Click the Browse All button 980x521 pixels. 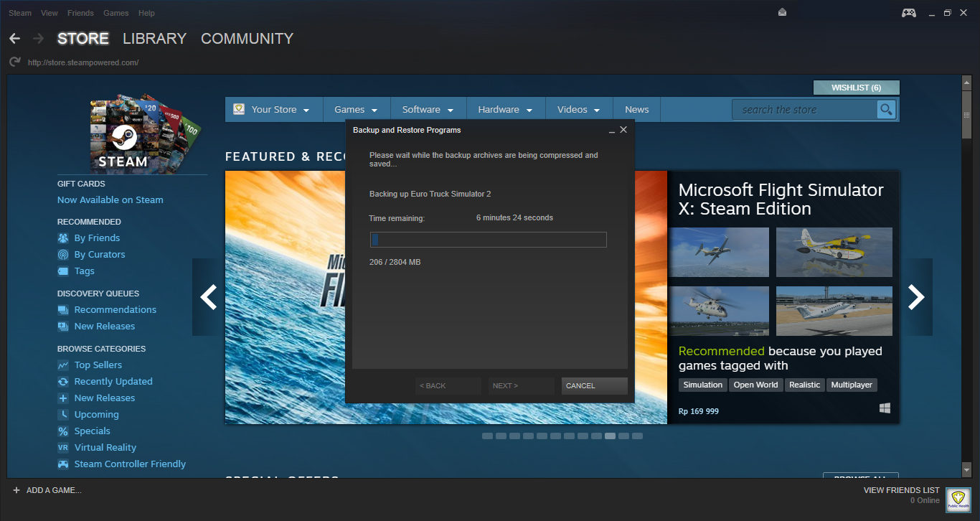861,477
